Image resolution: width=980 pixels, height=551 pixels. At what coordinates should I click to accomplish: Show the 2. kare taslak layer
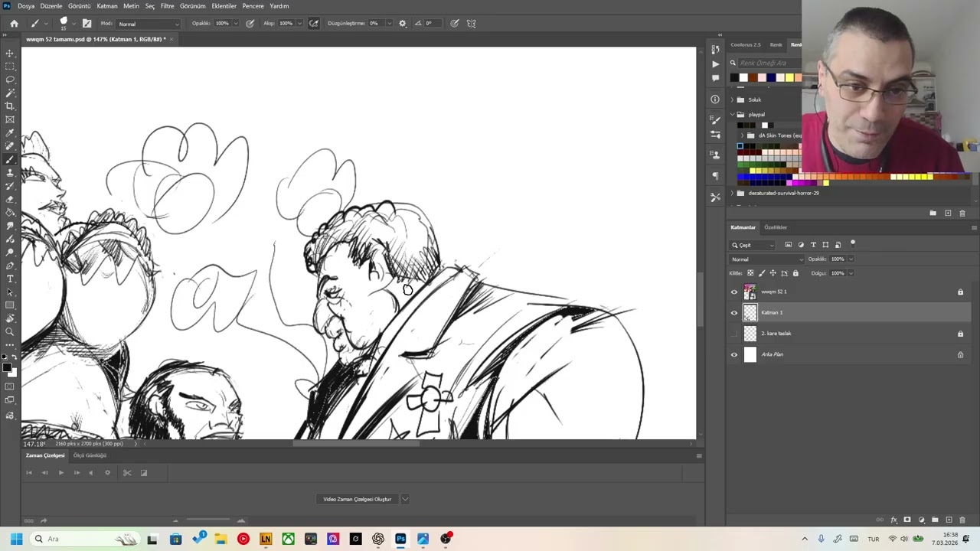click(x=734, y=334)
